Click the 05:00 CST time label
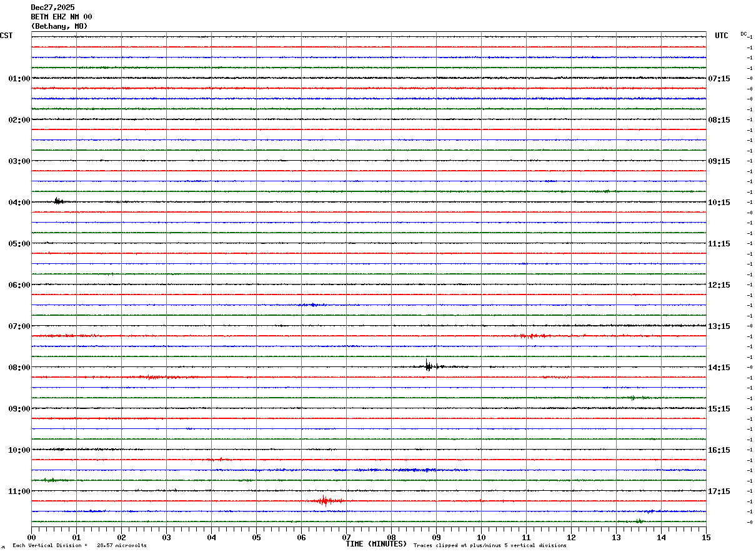Image resolution: width=756 pixels, height=554 pixels. 19,244
